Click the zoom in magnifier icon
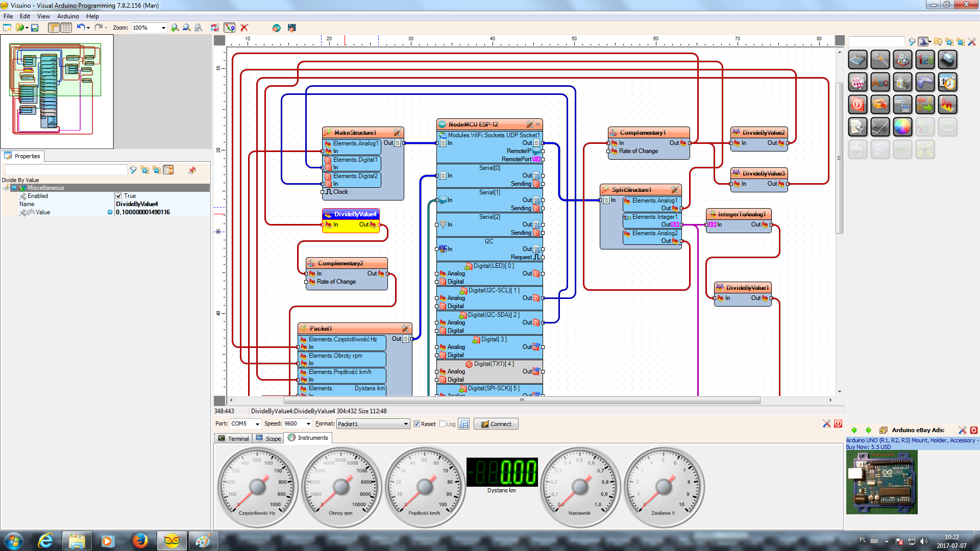The height and width of the screenshot is (551, 980). (175, 28)
